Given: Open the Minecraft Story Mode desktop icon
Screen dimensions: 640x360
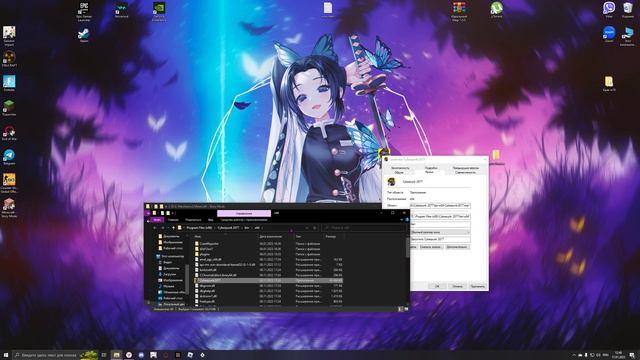Looking at the screenshot, I should tap(9, 207).
